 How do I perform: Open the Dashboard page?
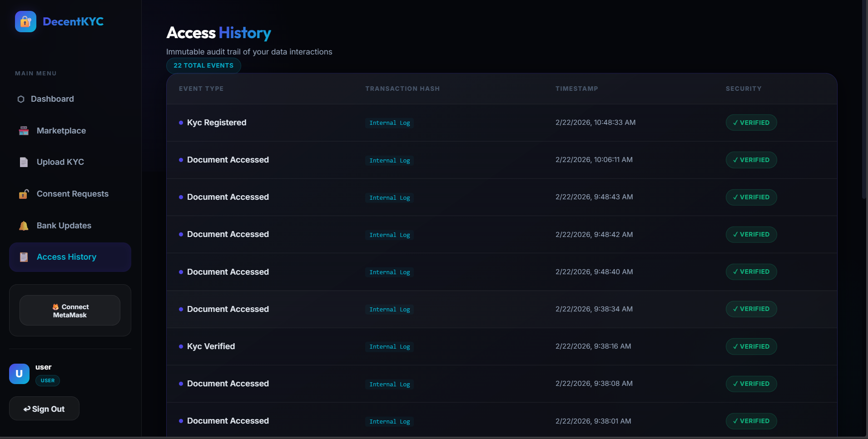pyautogui.click(x=52, y=99)
